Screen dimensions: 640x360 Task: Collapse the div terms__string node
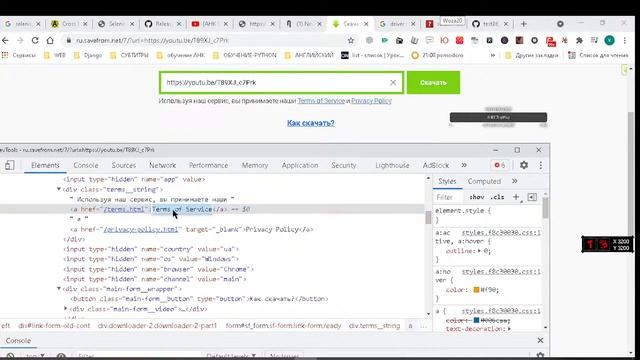[x=59, y=189]
